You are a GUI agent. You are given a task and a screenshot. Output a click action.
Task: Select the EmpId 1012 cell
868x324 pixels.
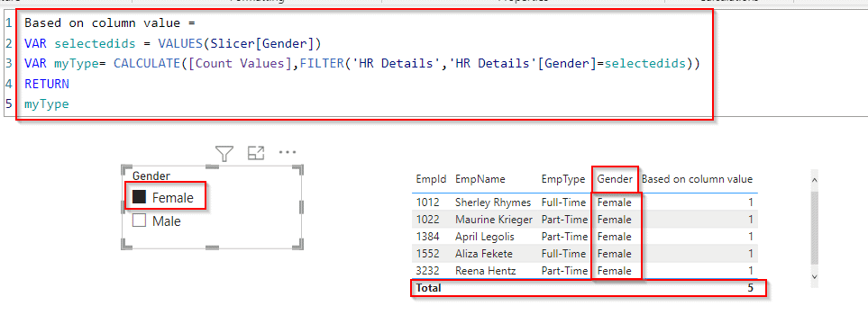[x=427, y=202]
